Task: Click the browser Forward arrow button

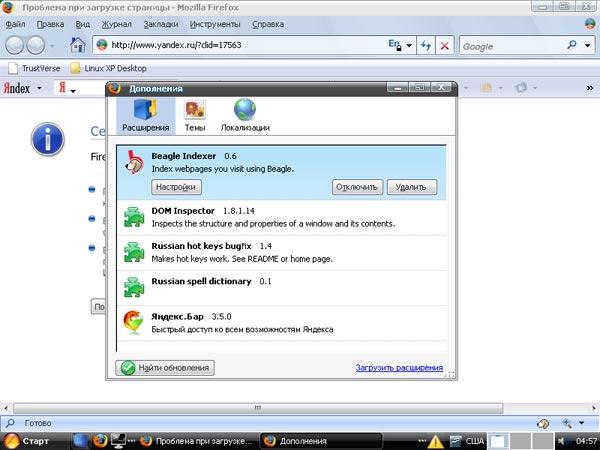Action: click(x=36, y=45)
